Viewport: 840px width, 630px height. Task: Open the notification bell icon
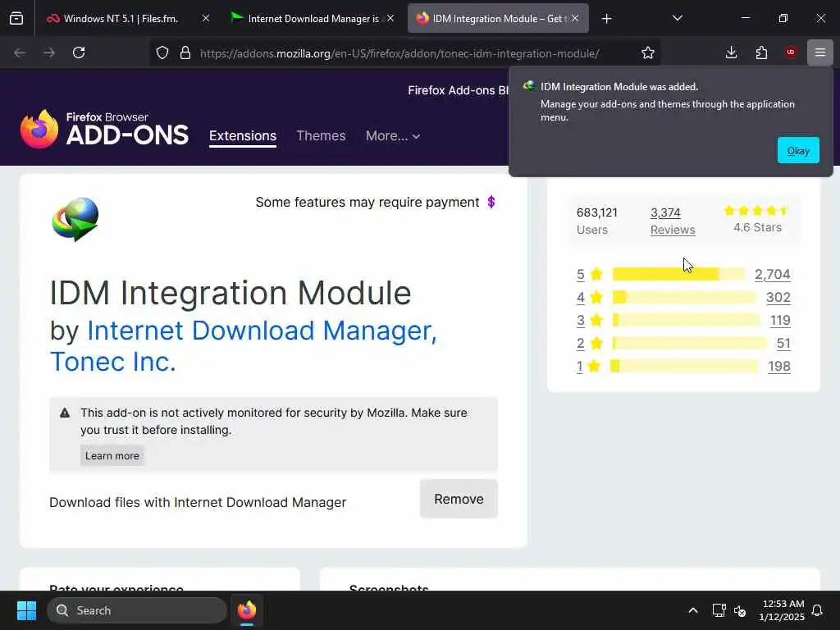[818, 610]
